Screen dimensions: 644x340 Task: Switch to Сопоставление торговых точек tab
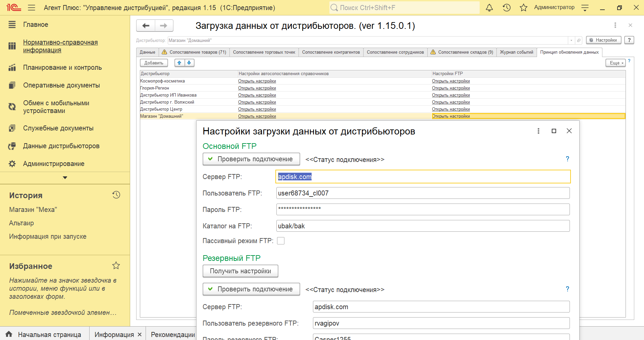(264, 52)
